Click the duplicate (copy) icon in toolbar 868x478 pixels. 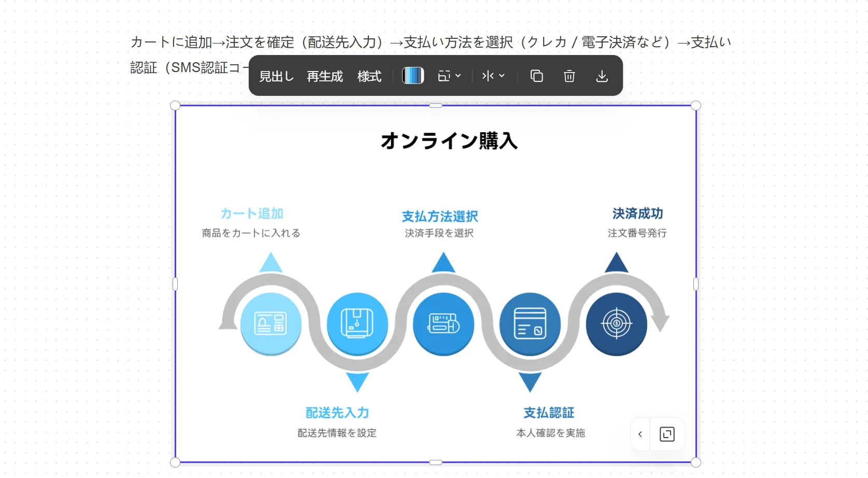click(536, 76)
